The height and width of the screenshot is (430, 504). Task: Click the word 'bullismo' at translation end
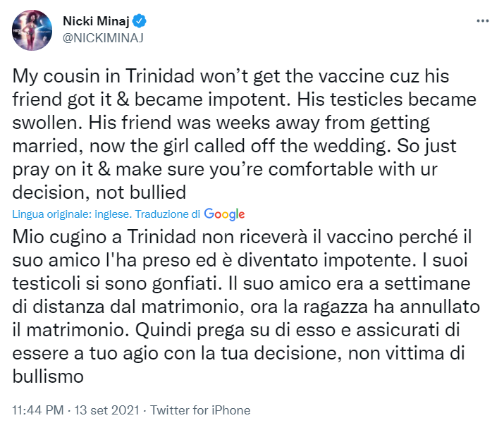48,376
